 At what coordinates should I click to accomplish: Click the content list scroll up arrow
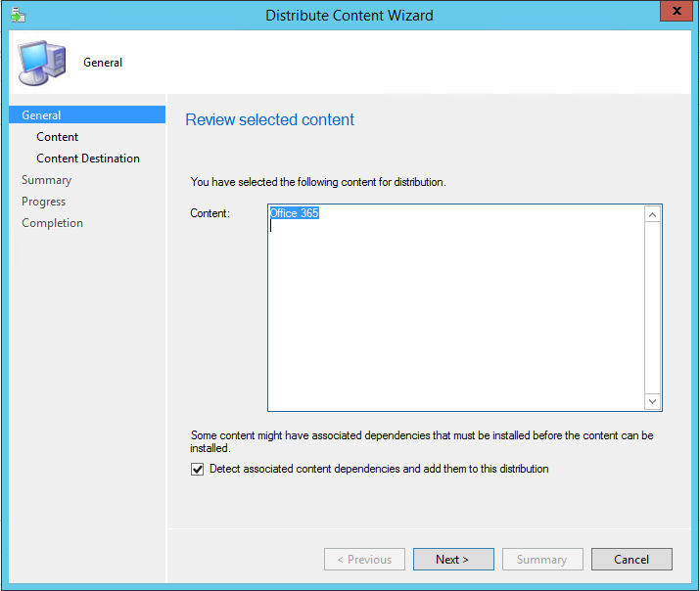652,215
